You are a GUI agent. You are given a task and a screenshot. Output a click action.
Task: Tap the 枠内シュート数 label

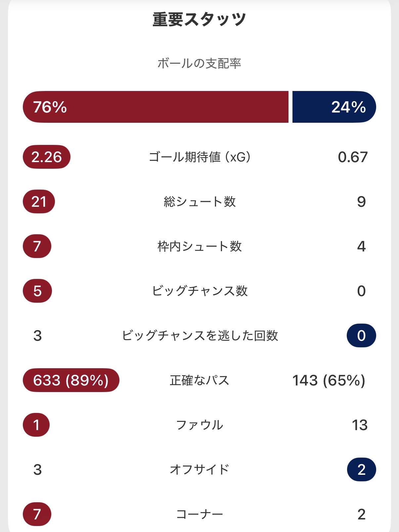(x=199, y=246)
